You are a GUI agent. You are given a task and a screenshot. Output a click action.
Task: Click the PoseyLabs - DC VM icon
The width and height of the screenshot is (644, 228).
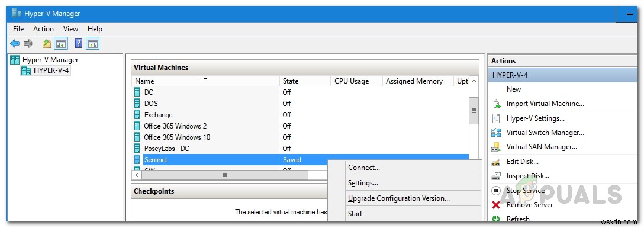click(137, 148)
